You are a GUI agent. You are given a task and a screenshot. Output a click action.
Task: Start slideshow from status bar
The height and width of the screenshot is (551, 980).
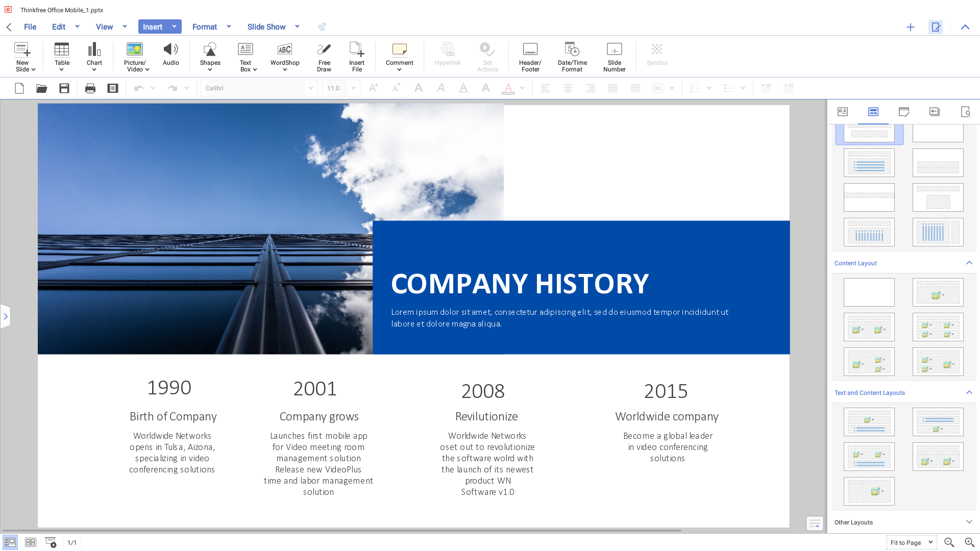[51, 542]
